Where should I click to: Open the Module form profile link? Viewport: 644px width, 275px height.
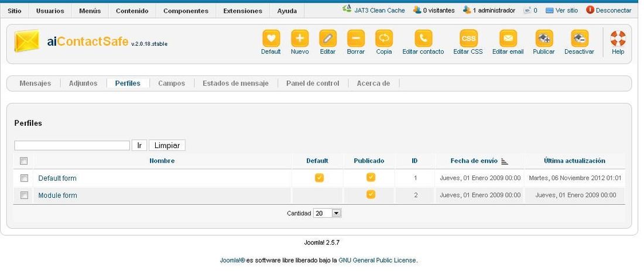[x=57, y=195]
